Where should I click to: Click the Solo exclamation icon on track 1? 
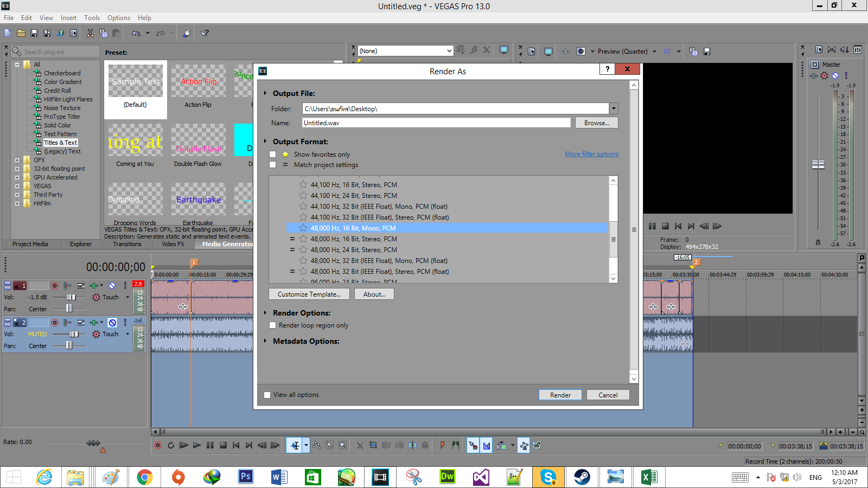pos(125,285)
